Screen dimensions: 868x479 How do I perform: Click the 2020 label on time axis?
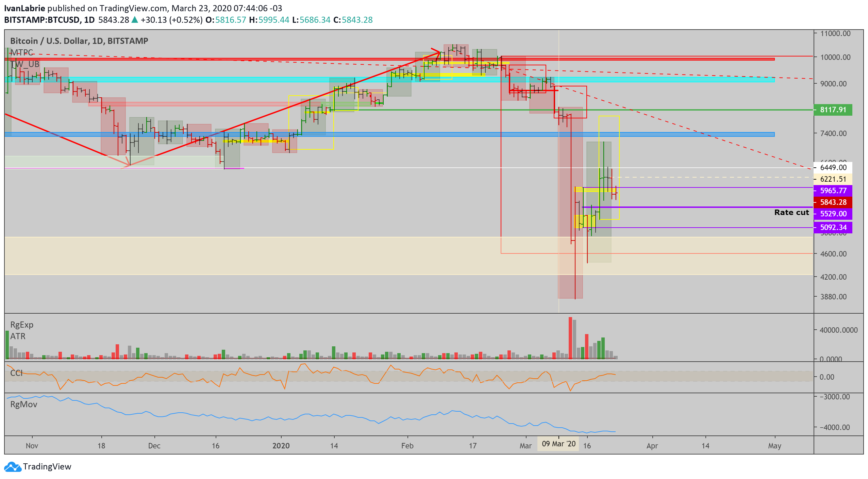(281, 446)
